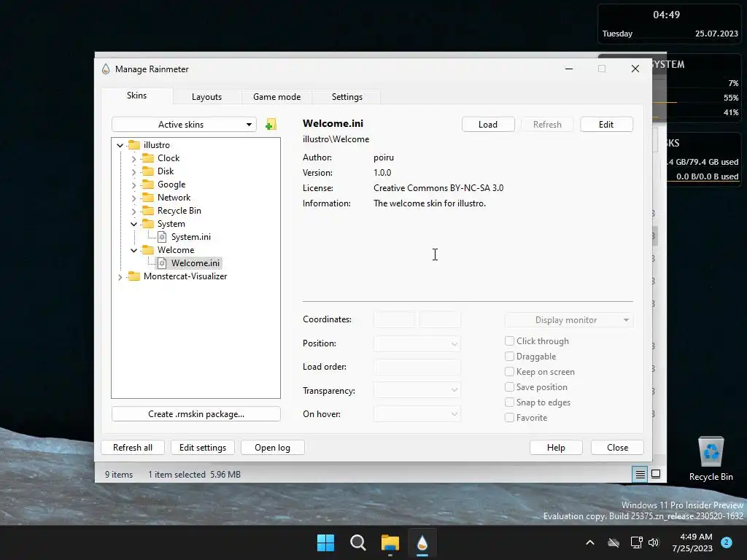Click Create .rmskin package button
The height and width of the screenshot is (560, 747).
point(196,414)
